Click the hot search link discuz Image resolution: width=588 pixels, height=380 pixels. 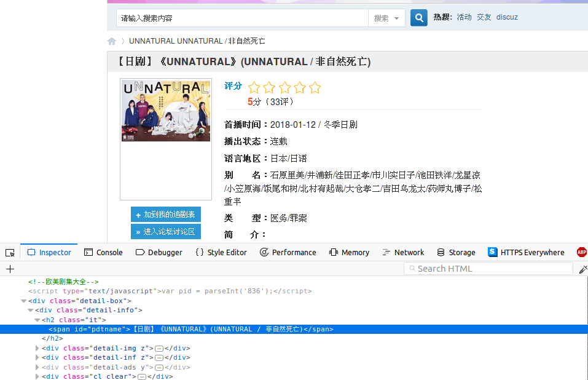[507, 17]
